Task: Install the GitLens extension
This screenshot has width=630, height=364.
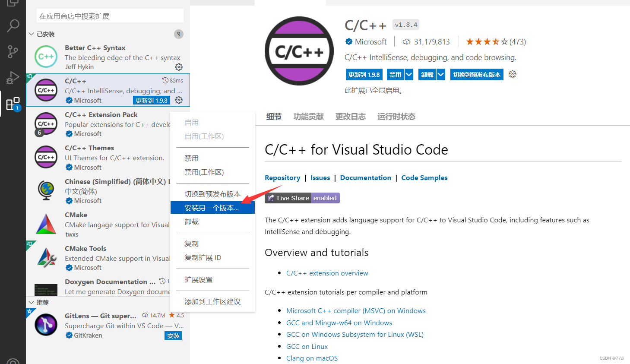Action: [173, 336]
